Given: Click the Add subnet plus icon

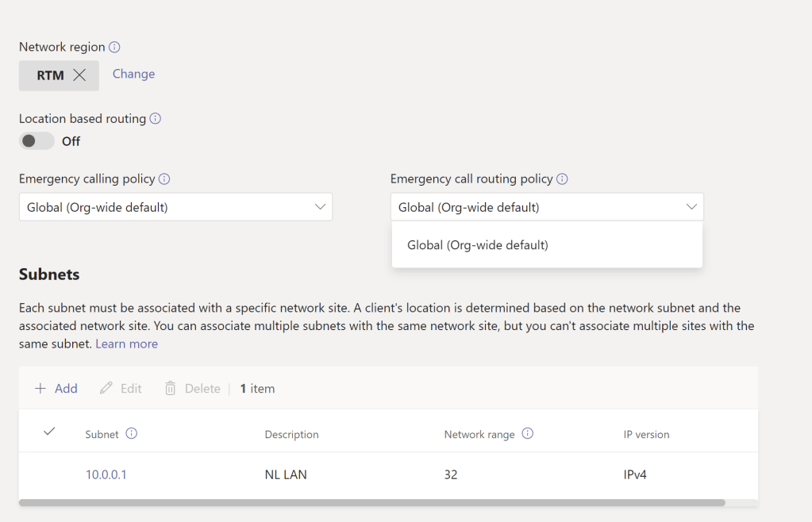Looking at the screenshot, I should (40, 389).
